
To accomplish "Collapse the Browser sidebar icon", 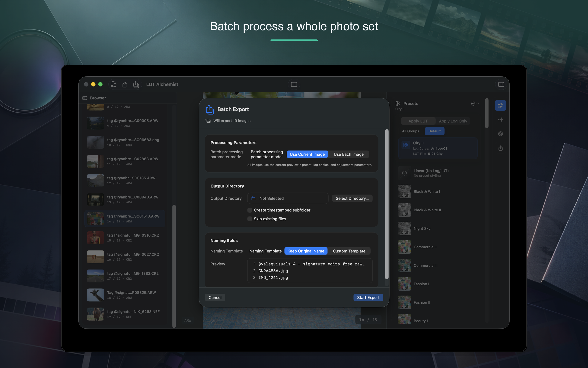I will point(85,98).
